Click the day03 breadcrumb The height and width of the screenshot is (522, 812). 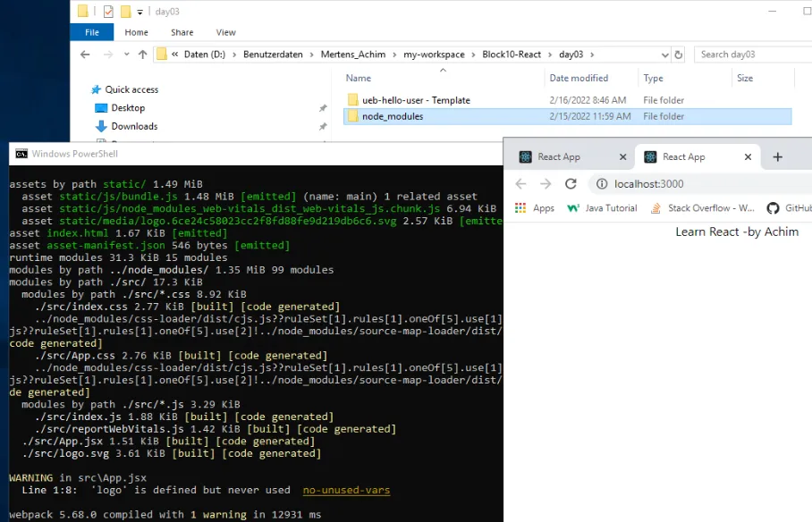tap(571, 55)
